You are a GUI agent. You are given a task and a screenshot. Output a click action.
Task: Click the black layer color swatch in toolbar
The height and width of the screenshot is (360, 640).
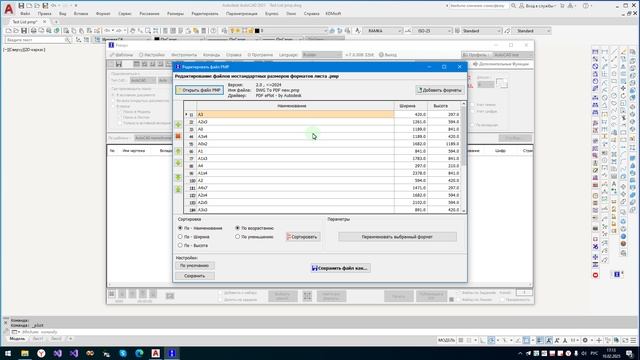tap(257, 31)
